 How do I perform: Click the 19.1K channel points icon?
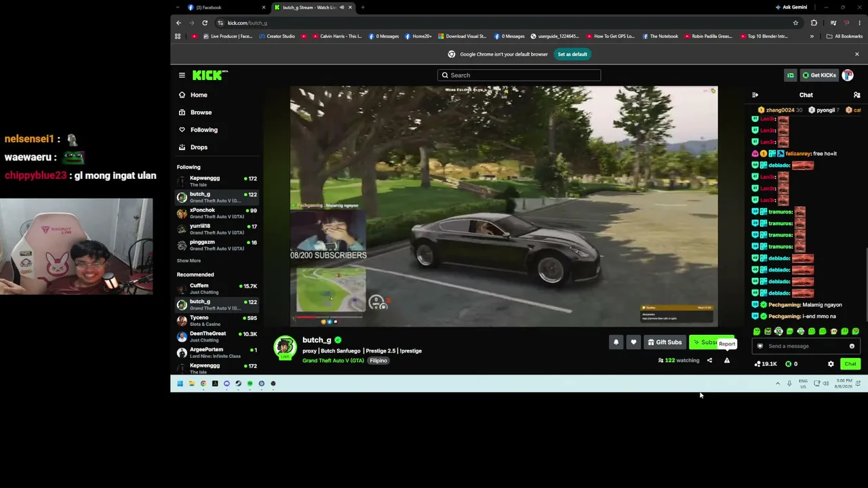pos(757,364)
